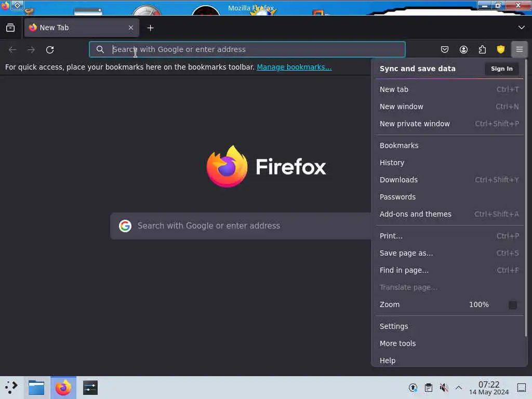Click the updates tray icon

[x=413, y=388]
